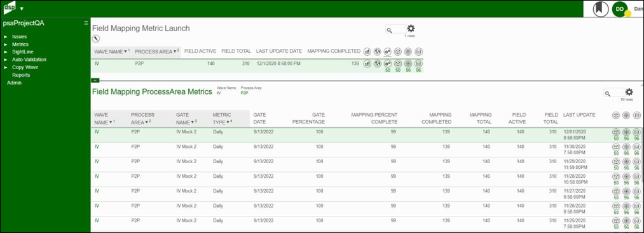The width and height of the screenshot is (644, 233).
Task: Click the IV wave name link in the launch table
Action: point(97,63)
